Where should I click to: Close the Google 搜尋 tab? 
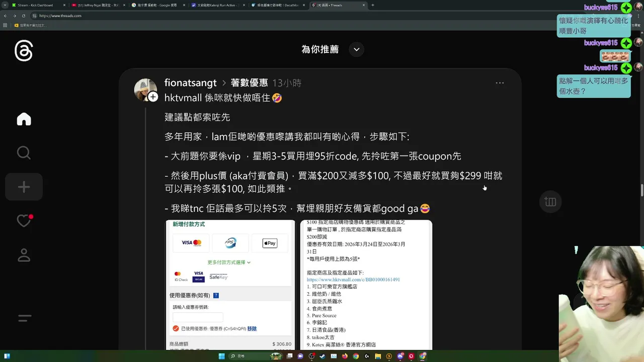pos(184,5)
